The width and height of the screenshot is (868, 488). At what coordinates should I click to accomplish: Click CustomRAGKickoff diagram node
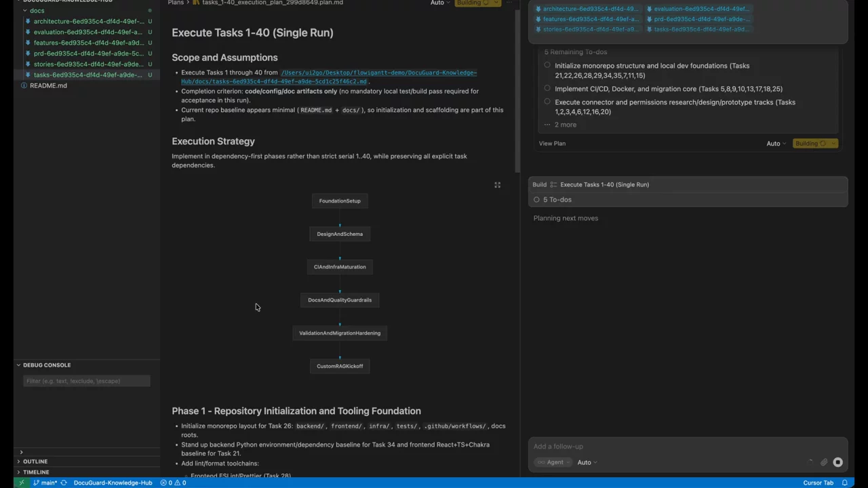[340, 366]
